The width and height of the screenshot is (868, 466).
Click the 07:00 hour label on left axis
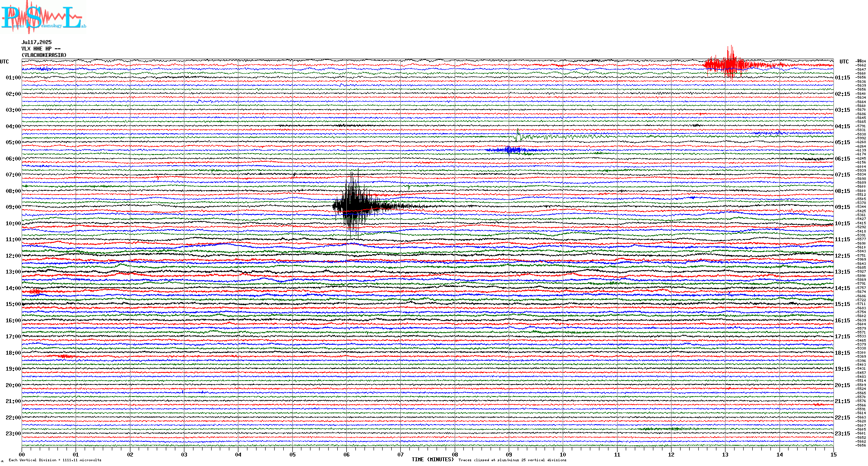pyautogui.click(x=13, y=175)
